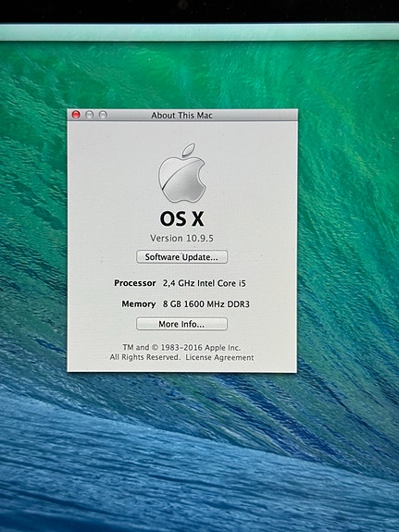Click the About This Mac title bar
Screen dimensions: 399x532
(181, 116)
